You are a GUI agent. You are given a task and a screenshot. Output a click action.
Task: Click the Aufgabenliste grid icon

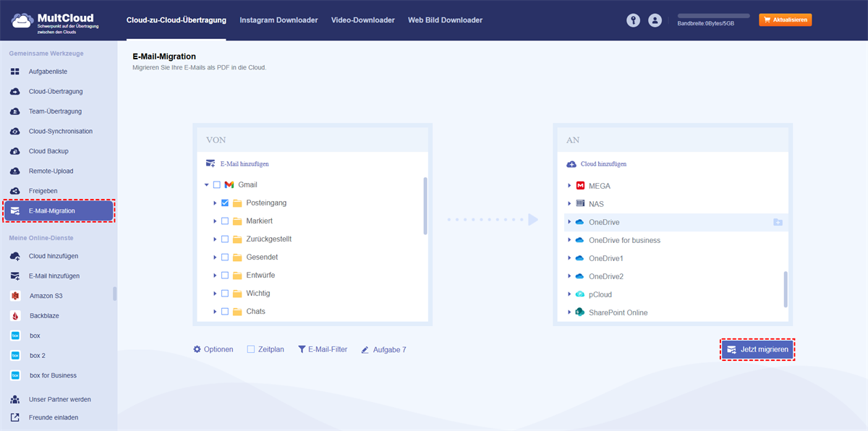click(x=15, y=72)
